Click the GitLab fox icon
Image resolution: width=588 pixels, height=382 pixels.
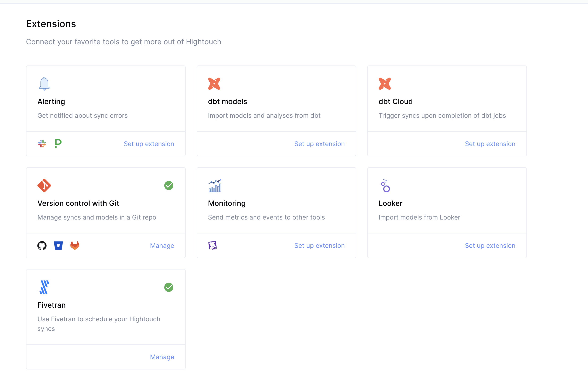(x=75, y=246)
